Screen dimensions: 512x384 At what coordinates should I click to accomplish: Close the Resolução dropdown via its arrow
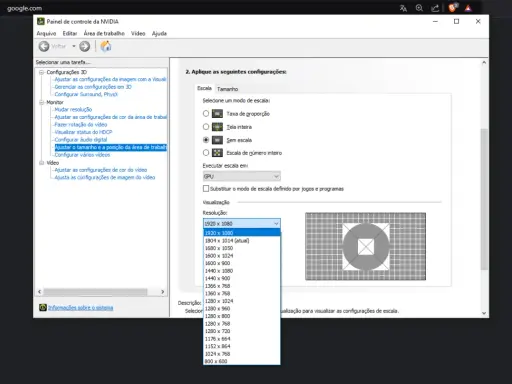pos(276,223)
